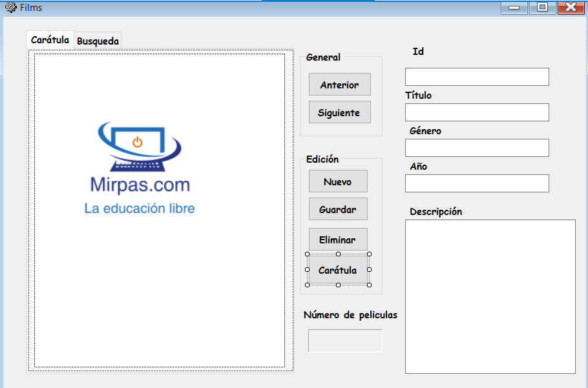This screenshot has height=388, width=588.
Task: Click the Mirpas.com cover image
Action: [x=160, y=210]
